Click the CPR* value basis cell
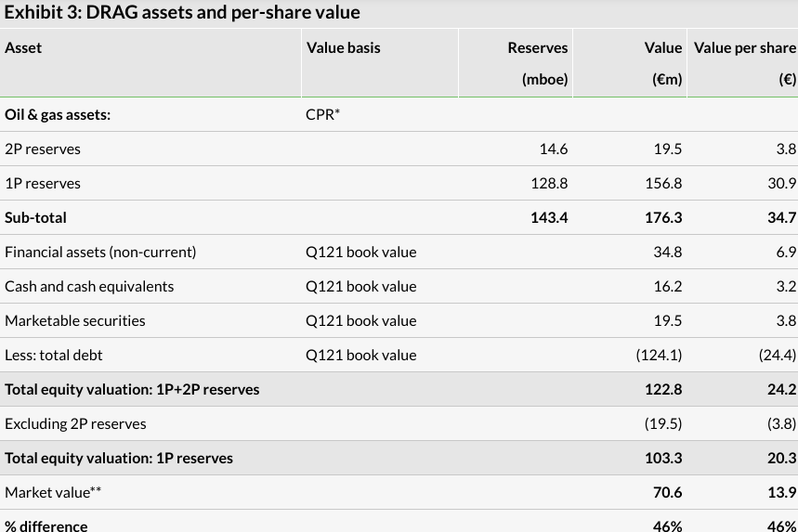Screen dimensions: 798x532 pos(323,115)
